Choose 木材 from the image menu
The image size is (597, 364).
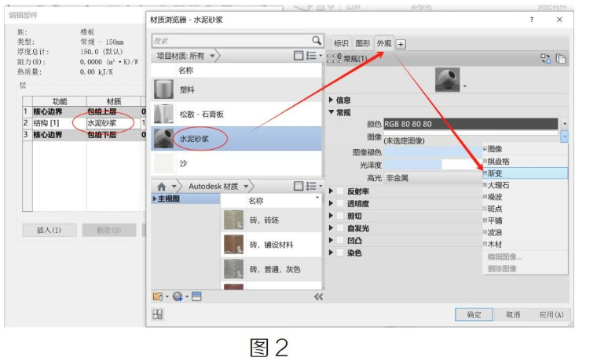526,244
